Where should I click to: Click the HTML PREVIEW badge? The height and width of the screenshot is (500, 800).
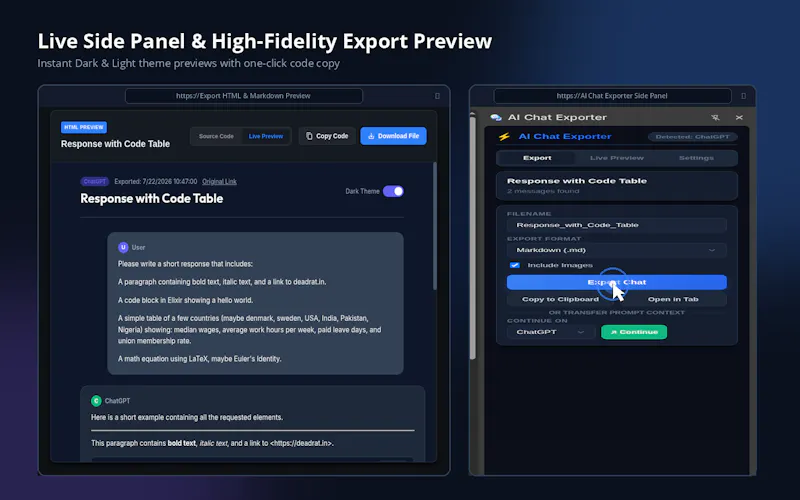pyautogui.click(x=84, y=128)
